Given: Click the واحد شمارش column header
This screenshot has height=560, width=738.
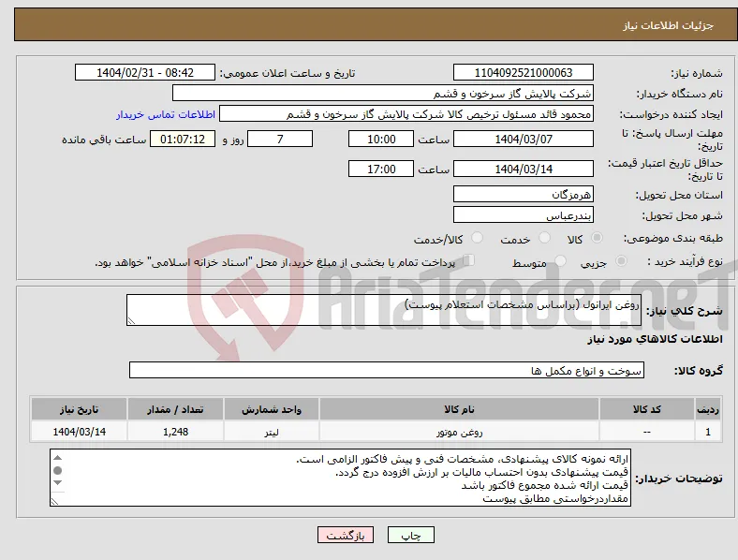Looking at the screenshot, I should point(272,409).
